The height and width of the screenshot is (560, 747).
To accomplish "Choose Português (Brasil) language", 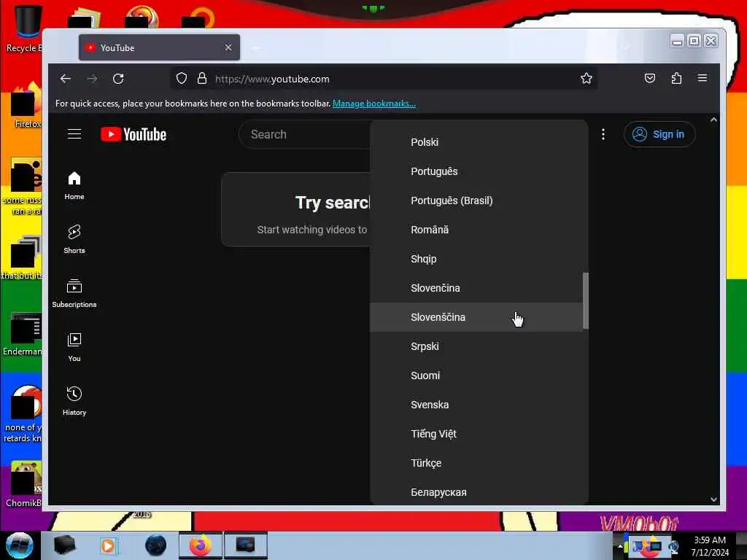I will [x=476, y=201].
